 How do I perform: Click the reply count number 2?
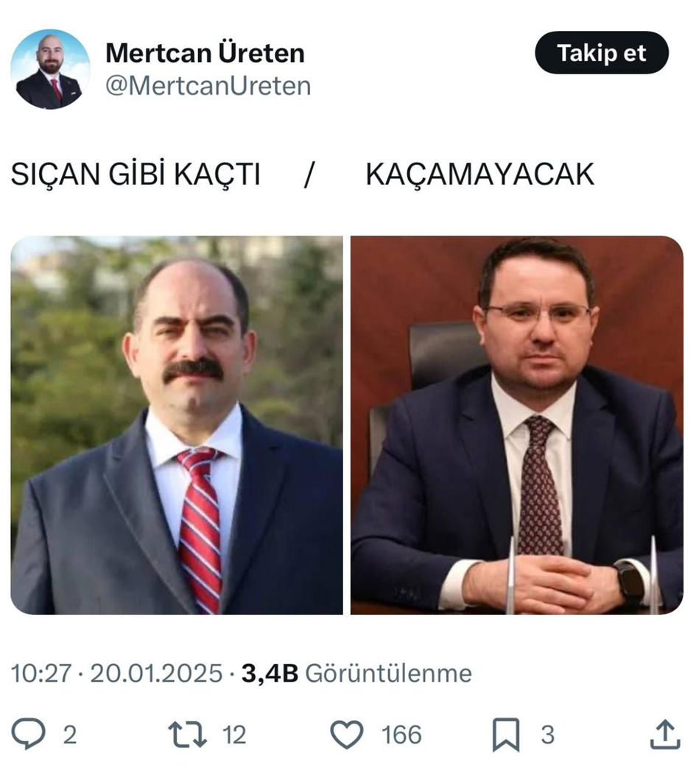click(x=69, y=735)
